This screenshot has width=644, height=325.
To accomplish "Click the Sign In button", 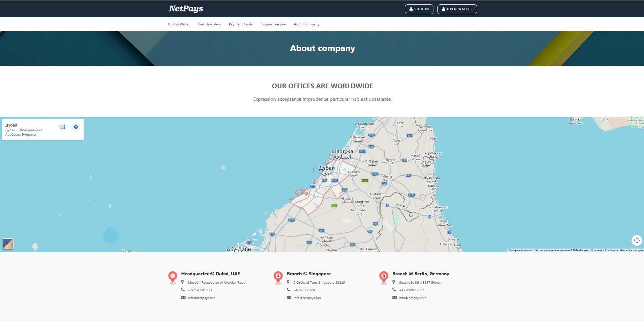I will [419, 9].
